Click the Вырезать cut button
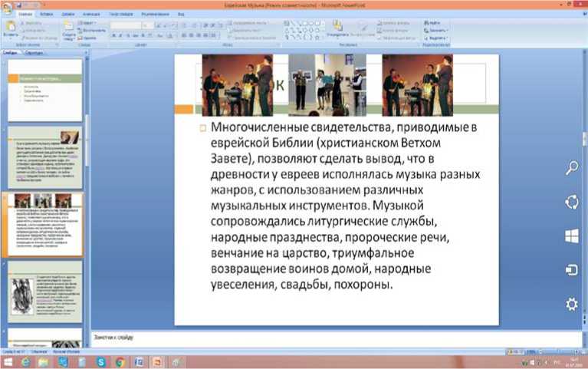This screenshot has width=588, height=369. click(31, 23)
